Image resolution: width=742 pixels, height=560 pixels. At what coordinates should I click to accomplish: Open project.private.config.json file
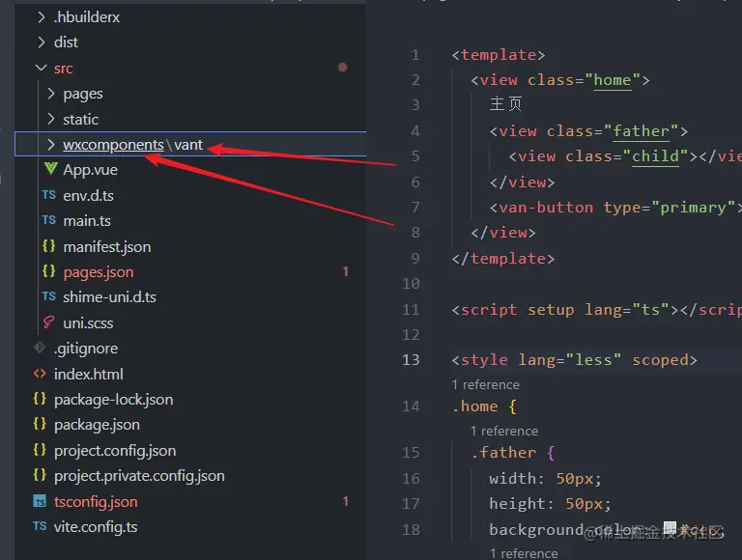[139, 476]
